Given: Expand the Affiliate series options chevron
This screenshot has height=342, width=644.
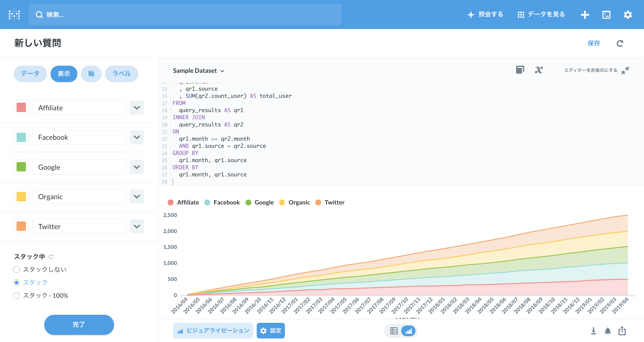Looking at the screenshot, I should [136, 108].
